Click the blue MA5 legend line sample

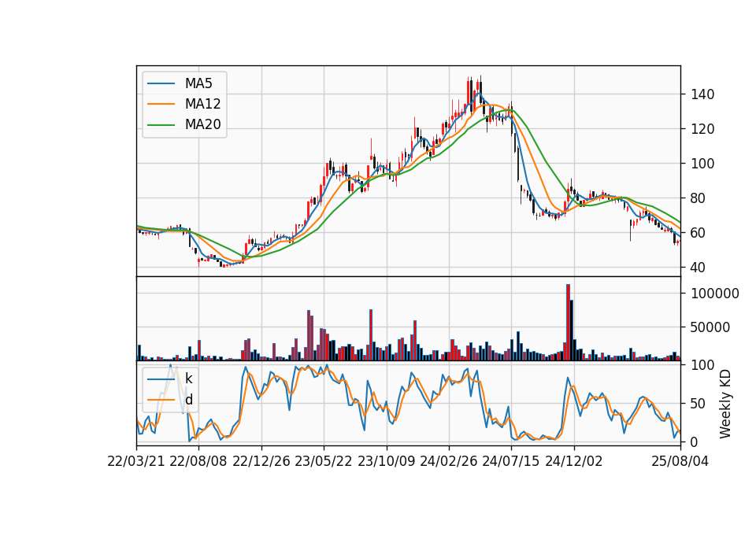tap(161, 83)
